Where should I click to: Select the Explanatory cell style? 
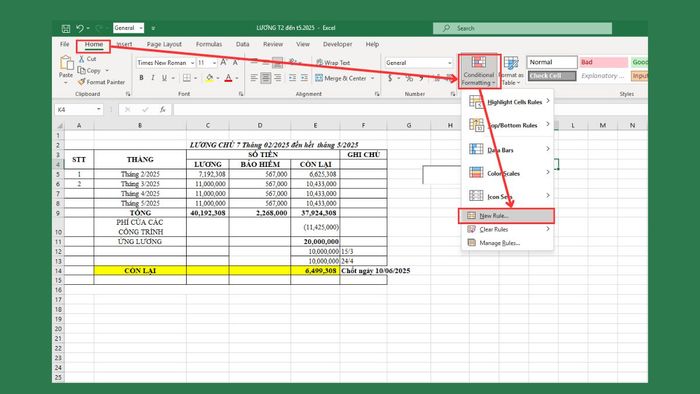click(x=604, y=76)
